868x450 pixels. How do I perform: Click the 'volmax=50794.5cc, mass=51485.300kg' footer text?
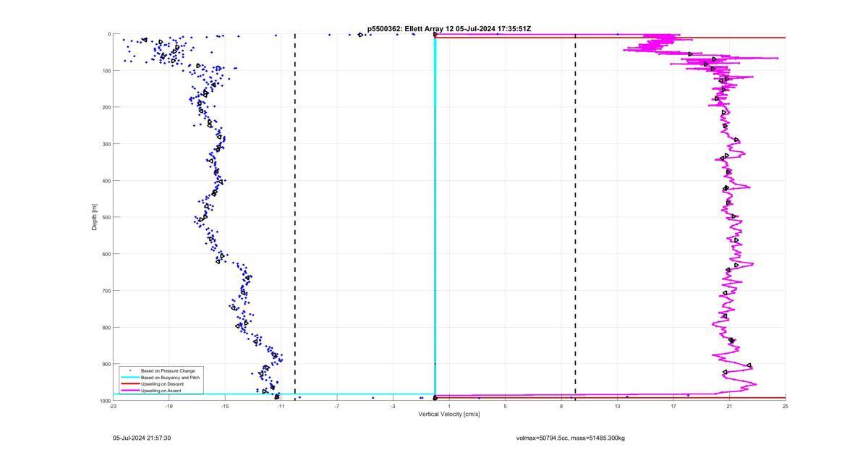(x=571, y=438)
